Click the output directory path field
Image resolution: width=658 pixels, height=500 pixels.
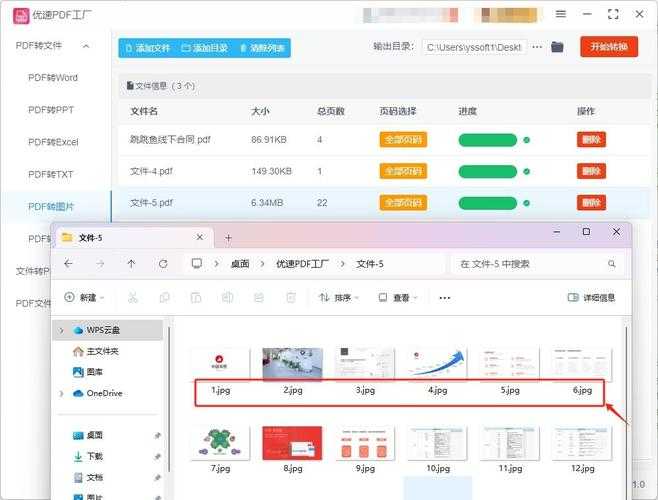pos(474,47)
